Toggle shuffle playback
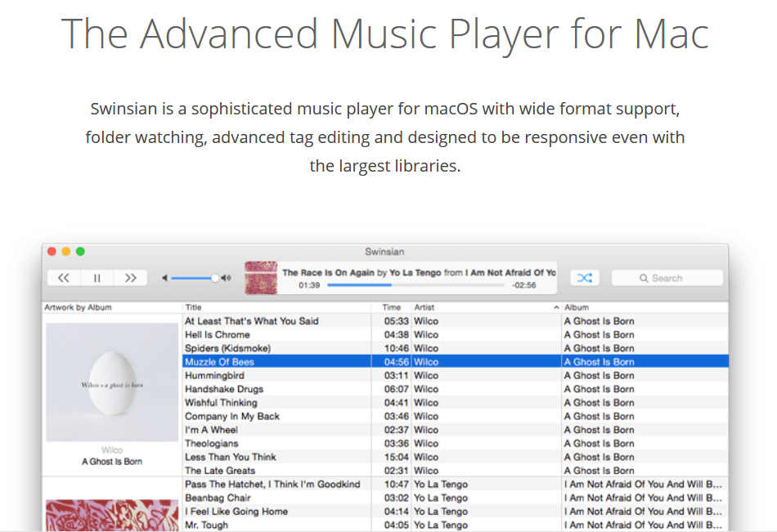Screen dimensions: 777x532 click(585, 278)
